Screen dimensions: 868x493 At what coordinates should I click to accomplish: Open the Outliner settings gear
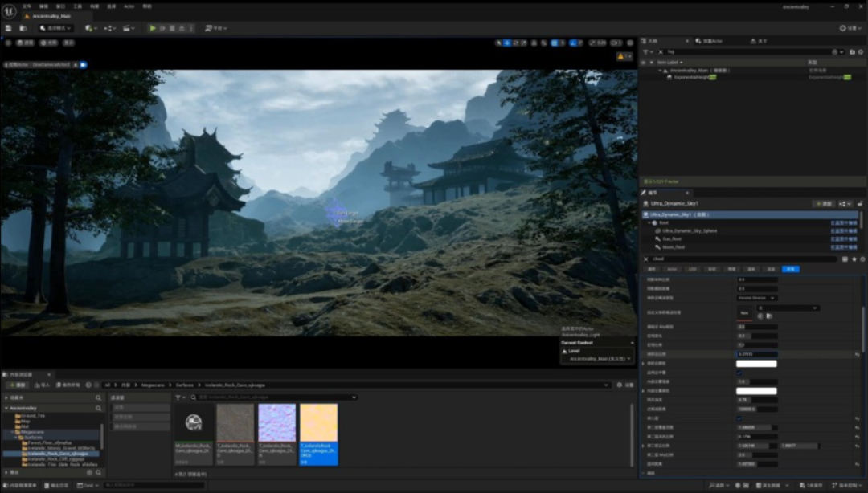(860, 52)
